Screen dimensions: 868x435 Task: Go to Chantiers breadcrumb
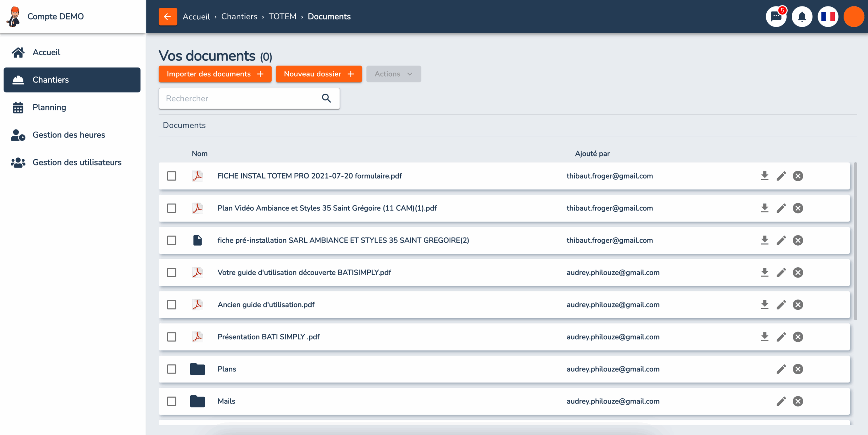tap(239, 17)
